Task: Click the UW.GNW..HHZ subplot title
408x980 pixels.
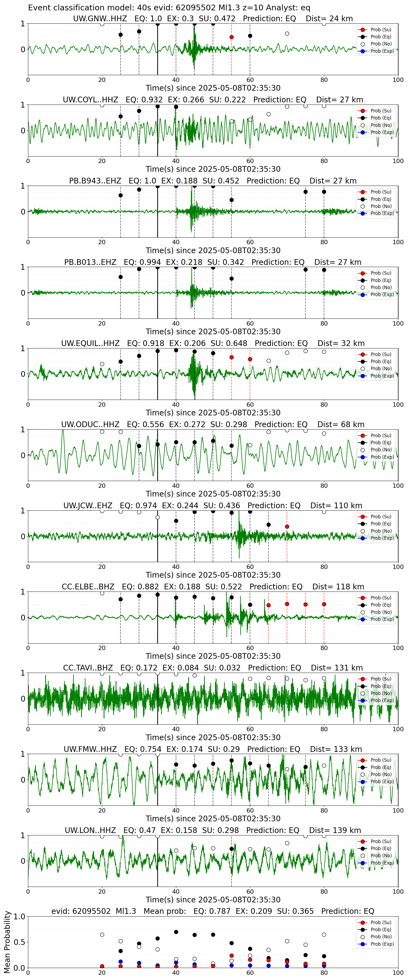Action: coord(213,19)
